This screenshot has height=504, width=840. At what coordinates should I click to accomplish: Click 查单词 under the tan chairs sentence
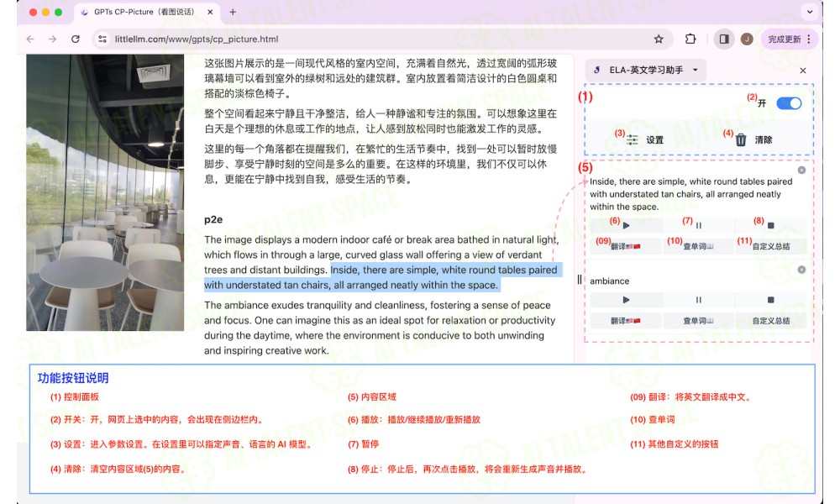click(x=699, y=246)
